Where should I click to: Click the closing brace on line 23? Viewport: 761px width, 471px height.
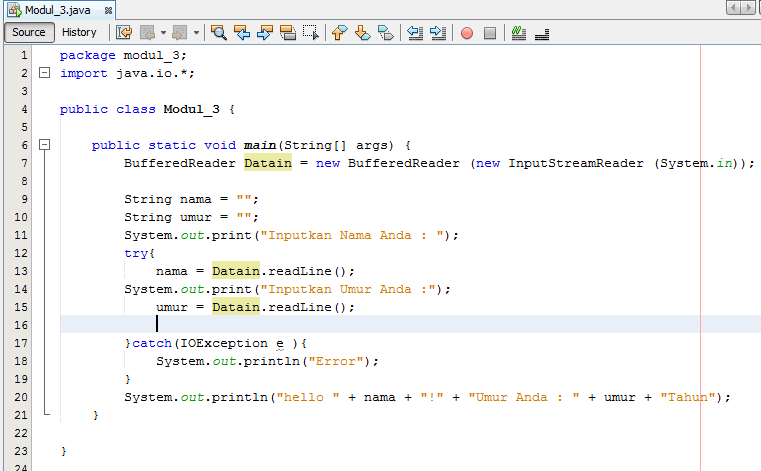click(64, 451)
